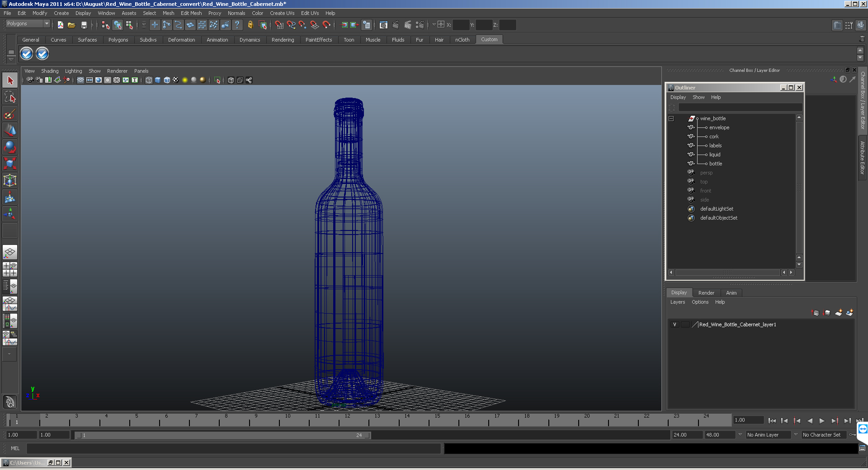The image size is (868, 470).
Task: Enable Wireframe shading cube icon
Action: (x=149, y=80)
